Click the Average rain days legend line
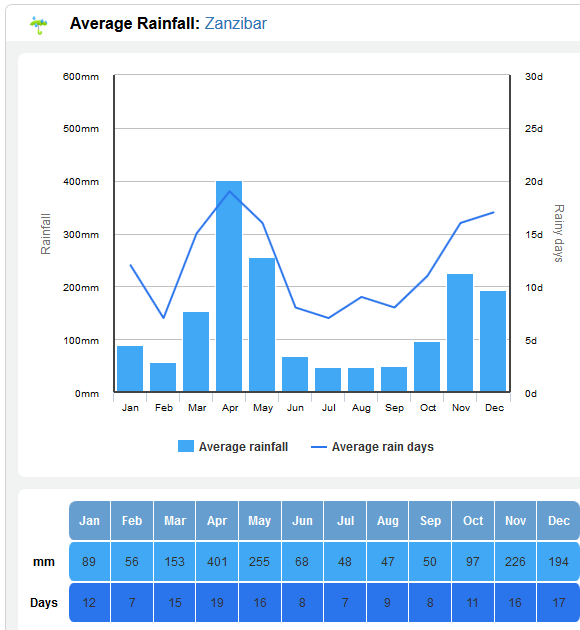 coord(319,447)
